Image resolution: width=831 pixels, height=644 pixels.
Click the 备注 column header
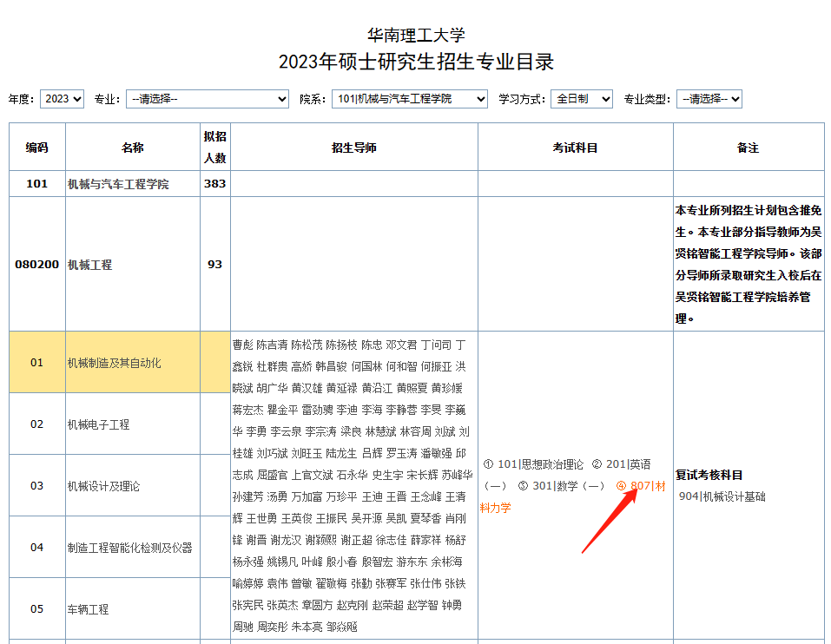749,148
